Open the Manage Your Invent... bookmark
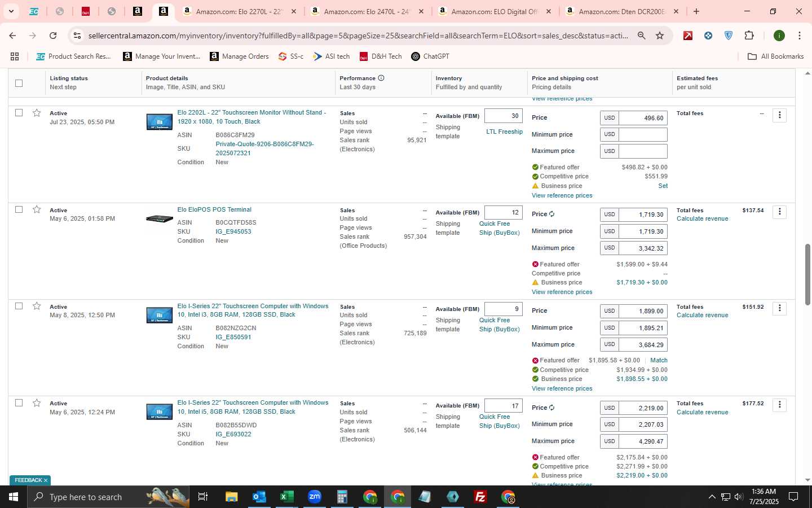812x508 pixels. tap(162, 56)
